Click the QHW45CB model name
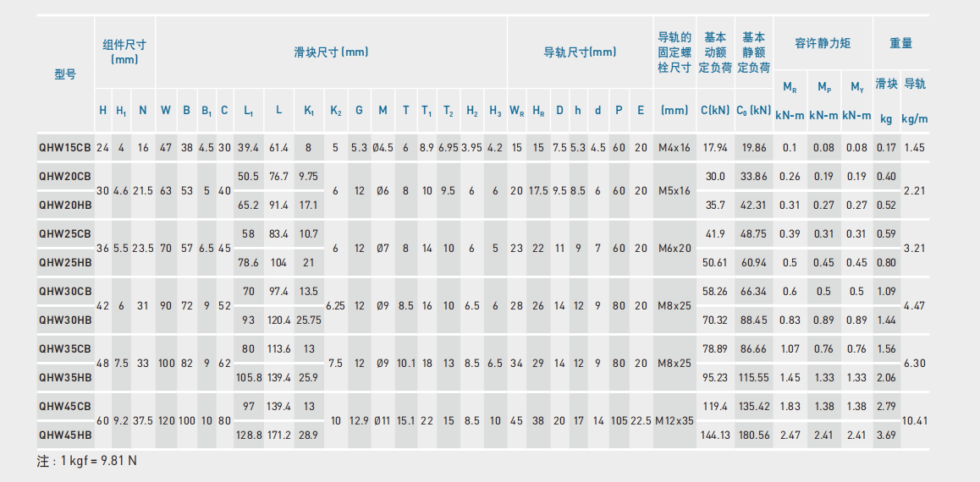 65,407
